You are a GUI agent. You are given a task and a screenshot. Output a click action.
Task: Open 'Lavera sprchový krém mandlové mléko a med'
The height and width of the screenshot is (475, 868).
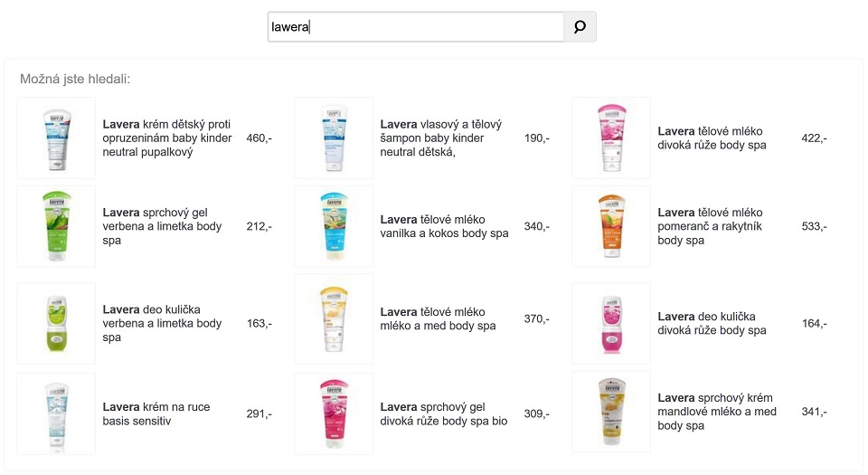[717, 412]
